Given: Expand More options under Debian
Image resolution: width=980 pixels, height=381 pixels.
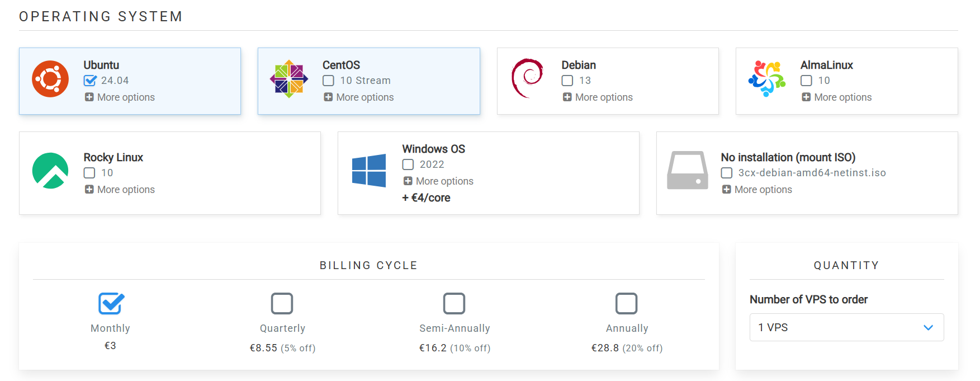Looking at the screenshot, I should pos(598,97).
